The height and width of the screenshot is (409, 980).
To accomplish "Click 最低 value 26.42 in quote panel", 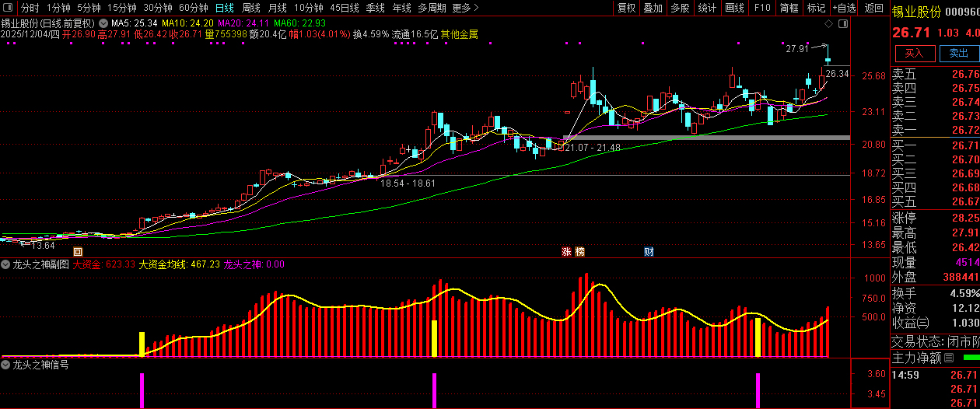I will pos(964,247).
